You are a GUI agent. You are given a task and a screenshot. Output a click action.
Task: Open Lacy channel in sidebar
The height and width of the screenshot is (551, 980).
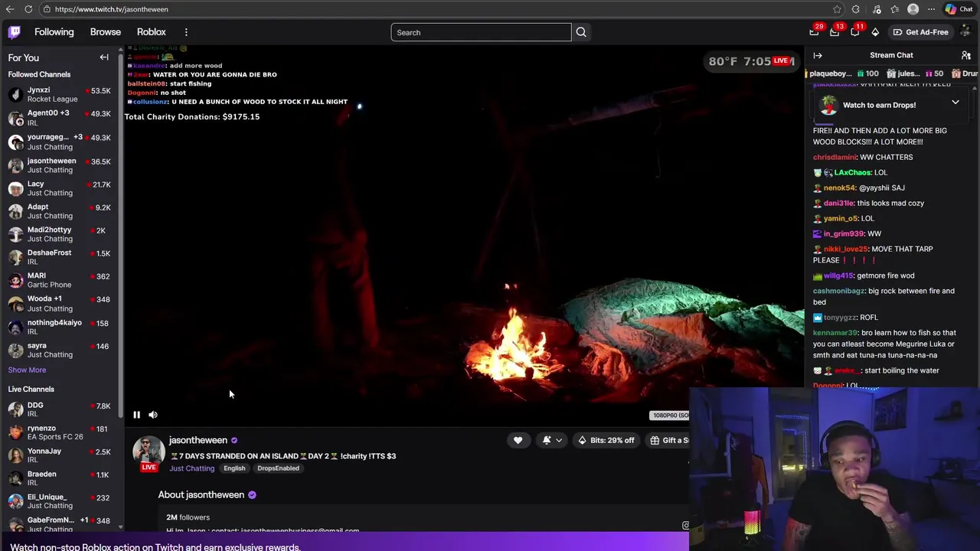pyautogui.click(x=60, y=188)
